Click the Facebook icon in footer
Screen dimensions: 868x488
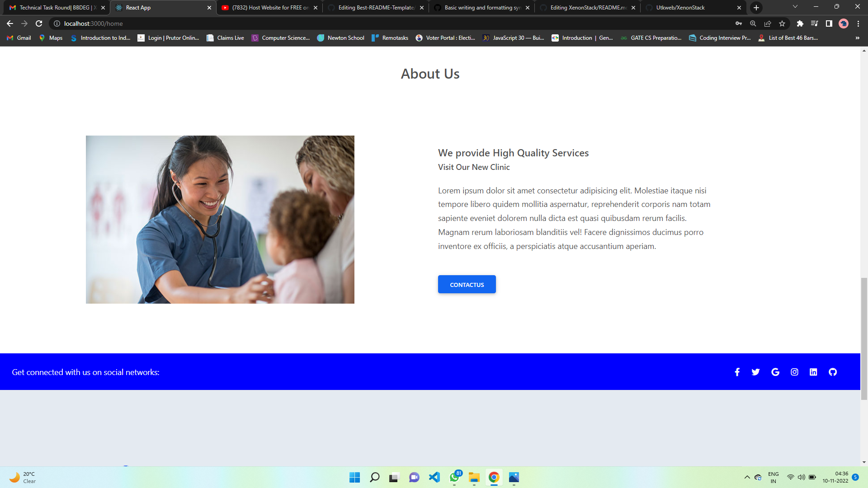pyautogui.click(x=737, y=372)
